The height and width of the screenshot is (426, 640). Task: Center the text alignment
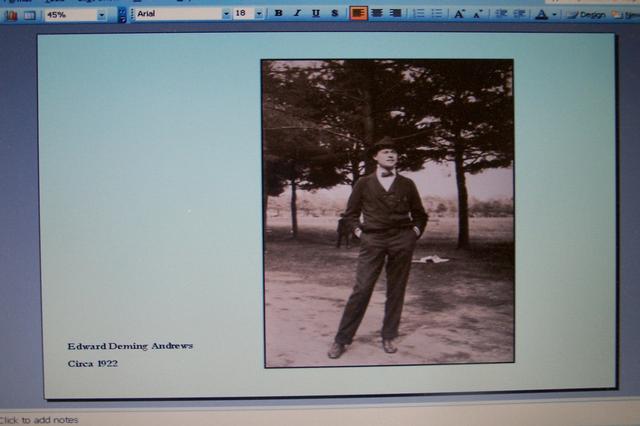pos(377,13)
